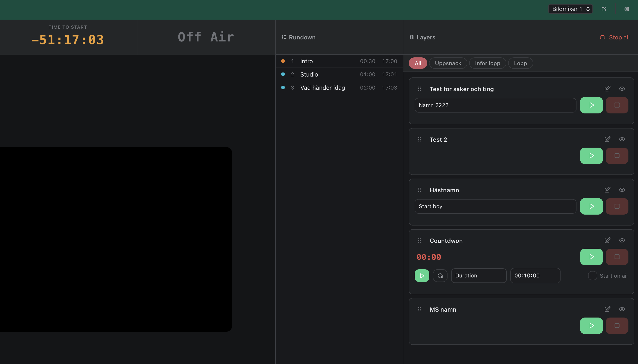Open the Duration mode dropdown
Screen dimensions: 638x364
479,275
